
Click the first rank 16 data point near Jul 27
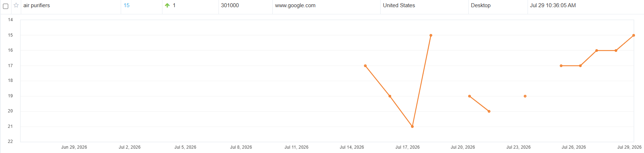[597, 51]
